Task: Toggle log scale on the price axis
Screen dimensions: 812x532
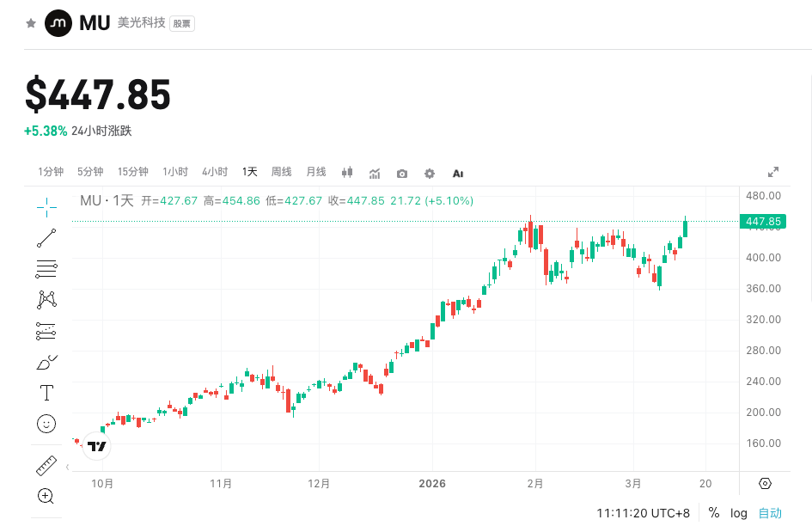Action: tap(738, 513)
